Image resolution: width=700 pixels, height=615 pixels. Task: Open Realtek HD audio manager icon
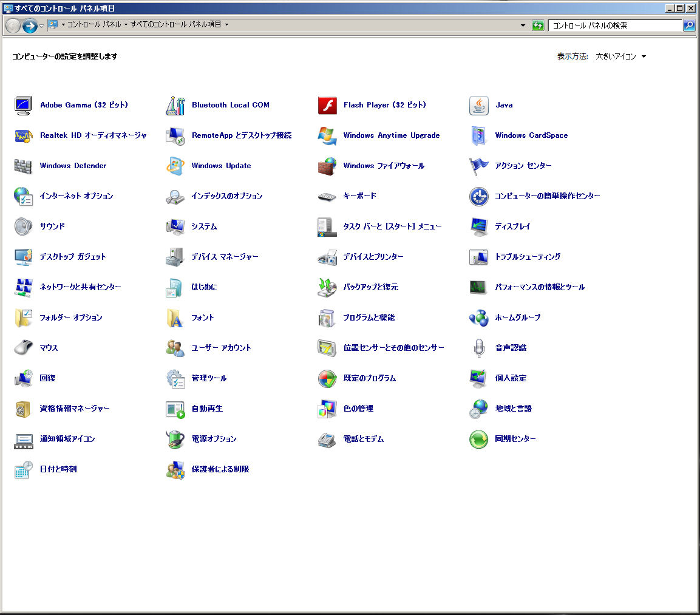pos(23,135)
